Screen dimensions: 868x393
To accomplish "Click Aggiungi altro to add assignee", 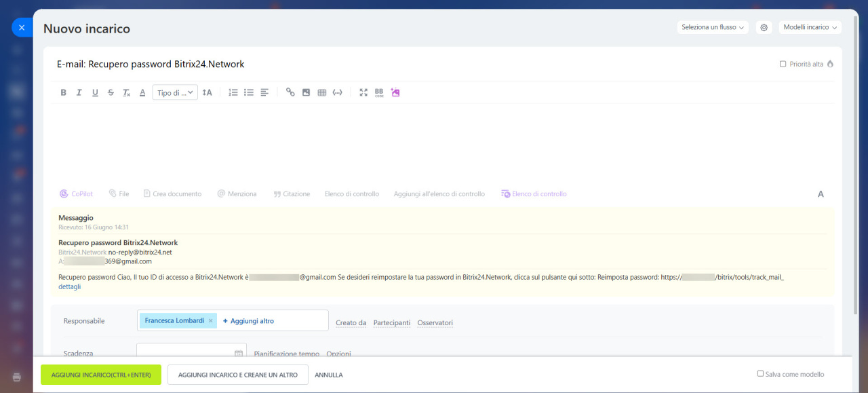I will pos(248,321).
